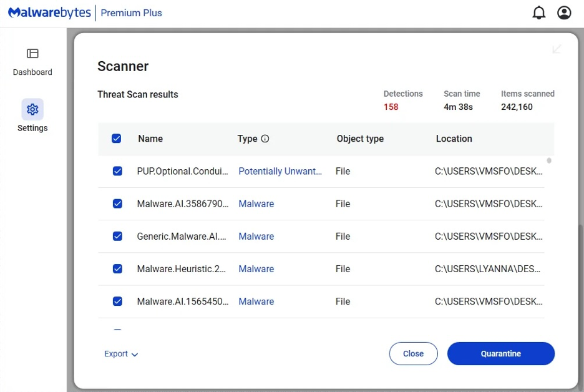Uncheck the Generic.Malware.AI... detection
Screen dimensions: 584x392
coord(117,236)
